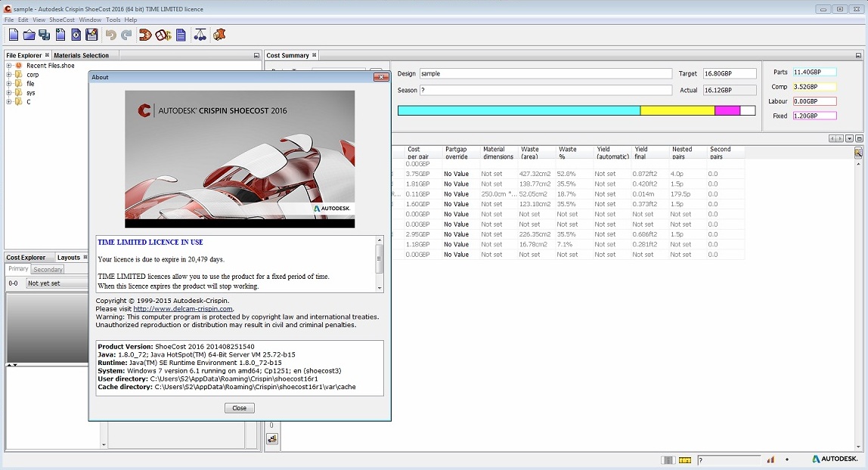Click Close button in About dialog
The height and width of the screenshot is (470, 868).
click(x=239, y=408)
